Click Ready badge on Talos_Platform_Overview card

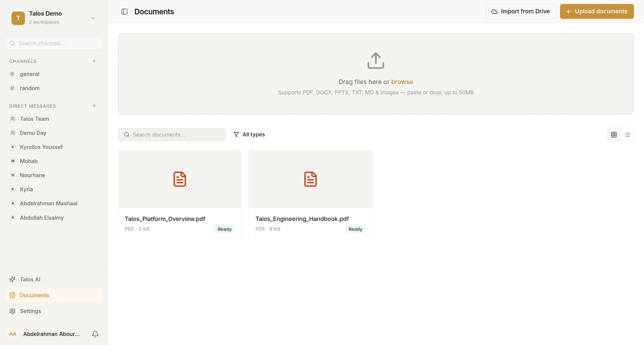[225, 229]
